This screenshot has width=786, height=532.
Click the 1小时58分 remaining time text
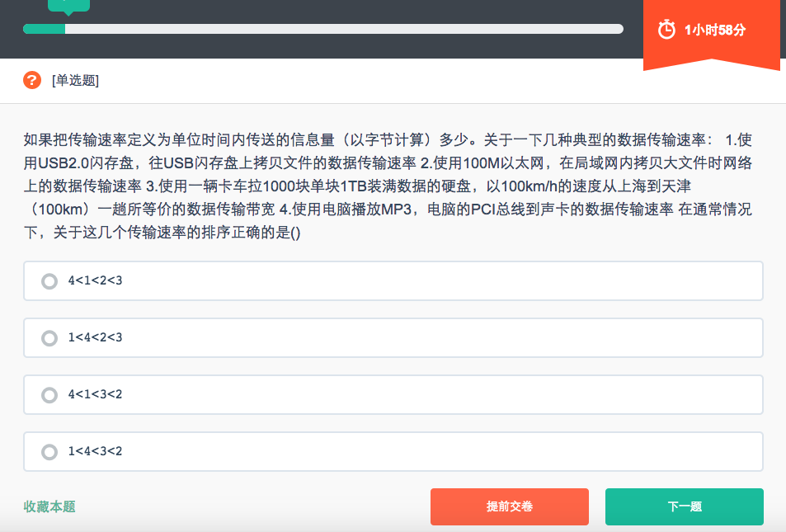[x=715, y=30]
